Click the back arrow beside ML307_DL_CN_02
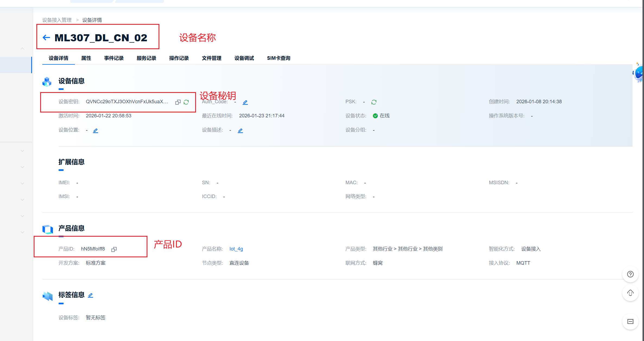This screenshot has height=341, width=644. tap(46, 37)
